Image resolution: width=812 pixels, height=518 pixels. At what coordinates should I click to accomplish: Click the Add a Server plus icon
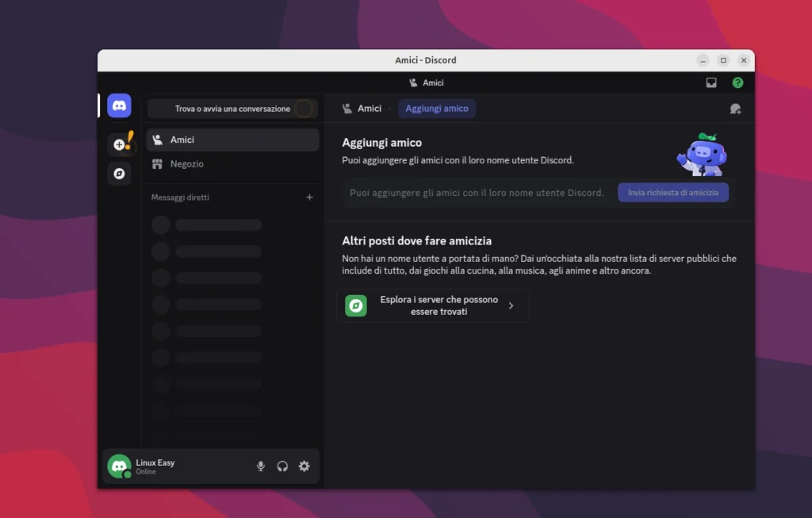tap(119, 143)
